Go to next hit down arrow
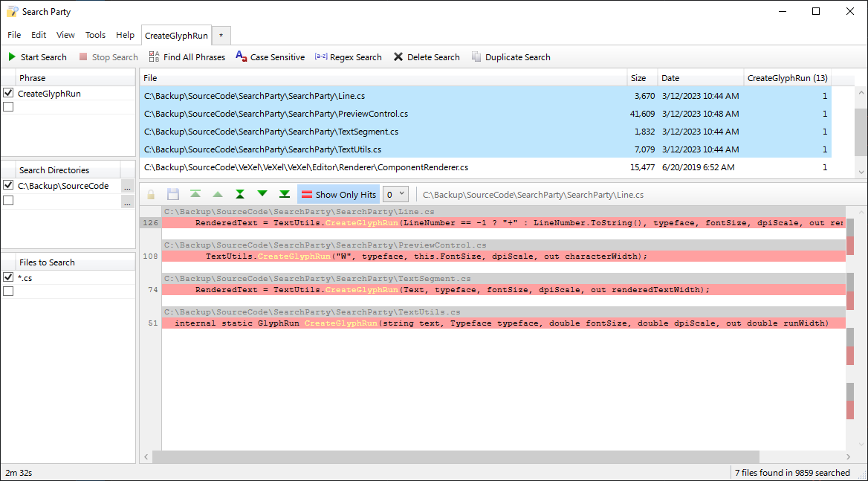 pyautogui.click(x=262, y=194)
